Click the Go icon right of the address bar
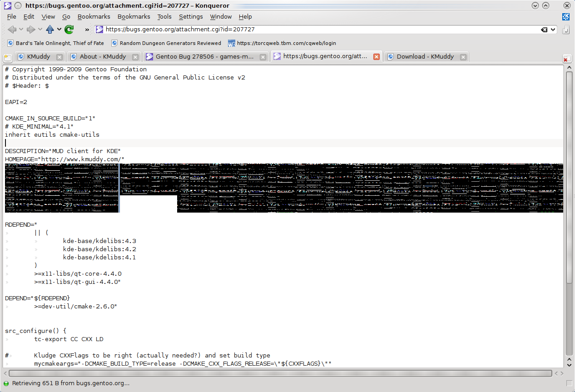575x392 pixels. point(566,30)
